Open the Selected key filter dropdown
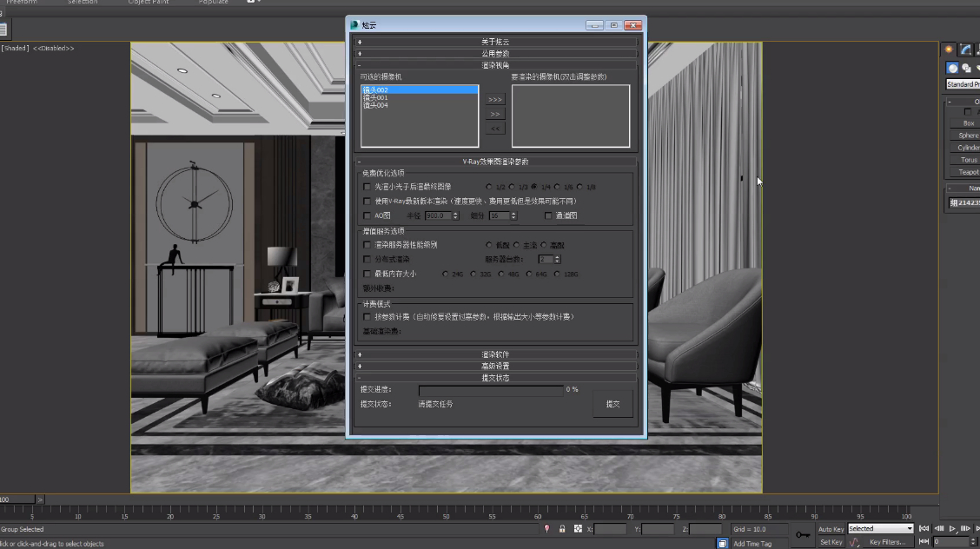This screenshot has width=980, height=549. tap(881, 529)
